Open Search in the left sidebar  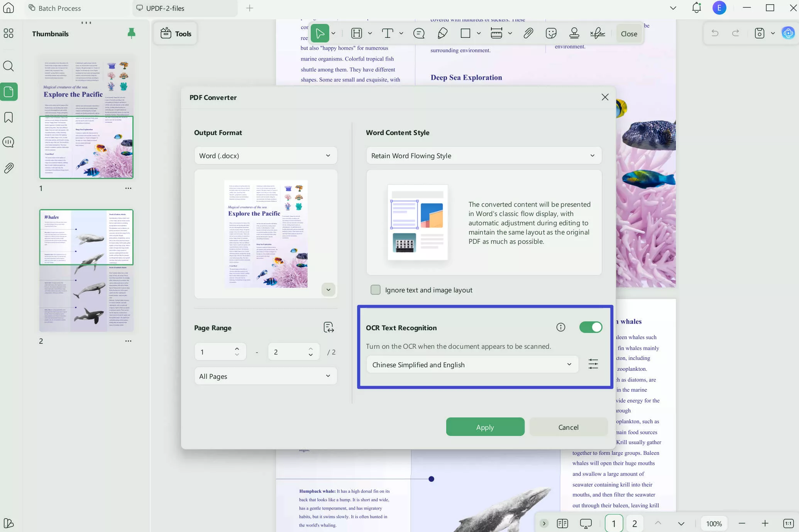(x=8, y=66)
